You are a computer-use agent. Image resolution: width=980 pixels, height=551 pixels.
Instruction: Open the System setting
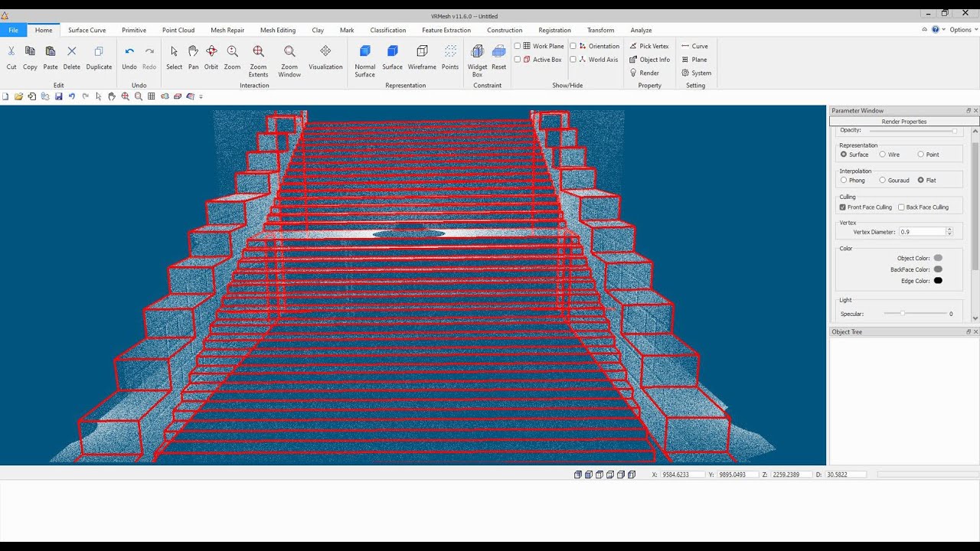pos(696,73)
